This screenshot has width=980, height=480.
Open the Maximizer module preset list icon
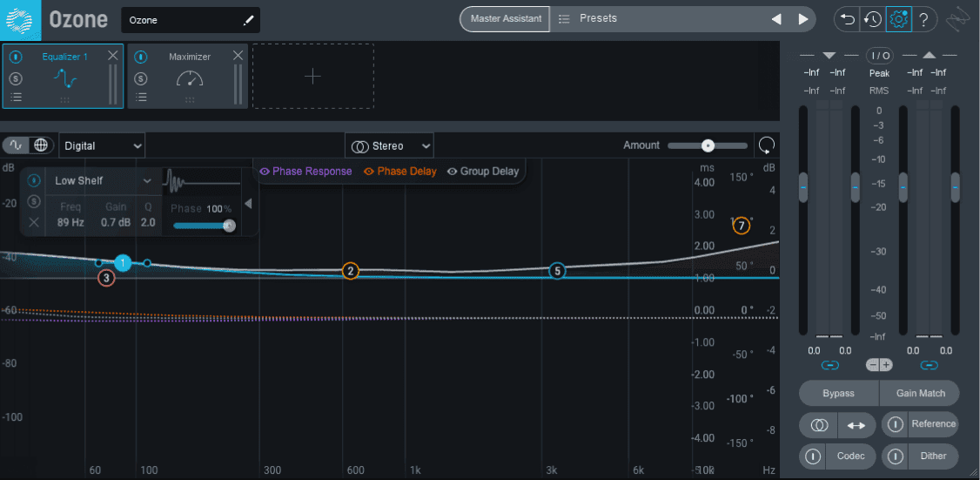(141, 97)
